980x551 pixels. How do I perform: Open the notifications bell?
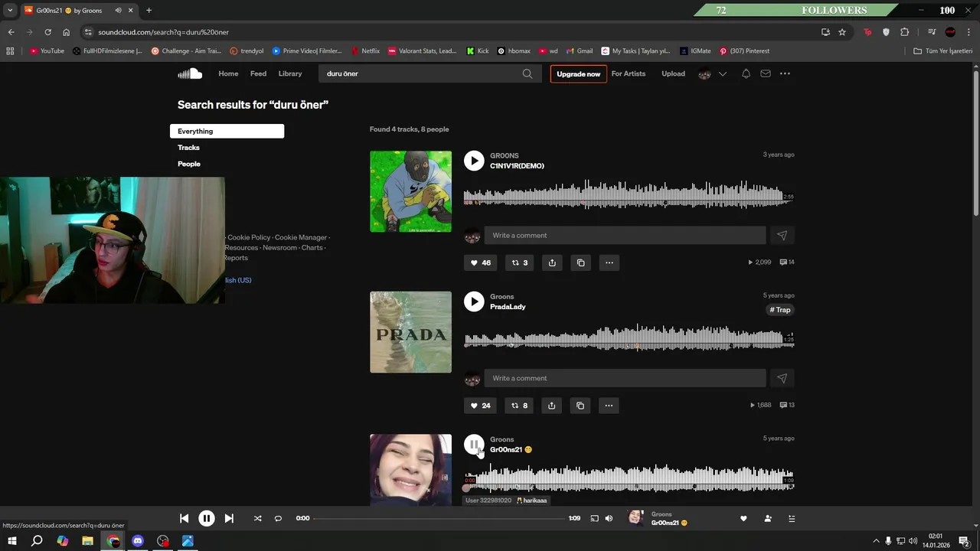[x=746, y=73]
